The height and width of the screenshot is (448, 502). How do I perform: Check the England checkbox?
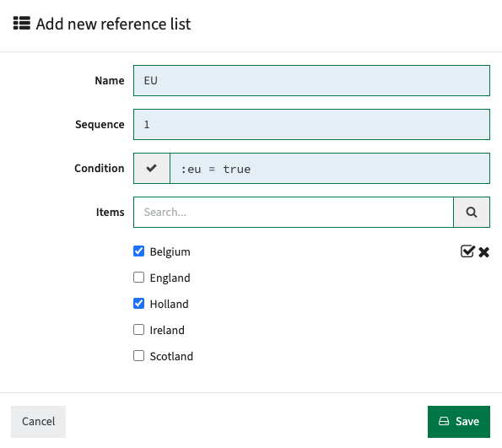coord(138,278)
